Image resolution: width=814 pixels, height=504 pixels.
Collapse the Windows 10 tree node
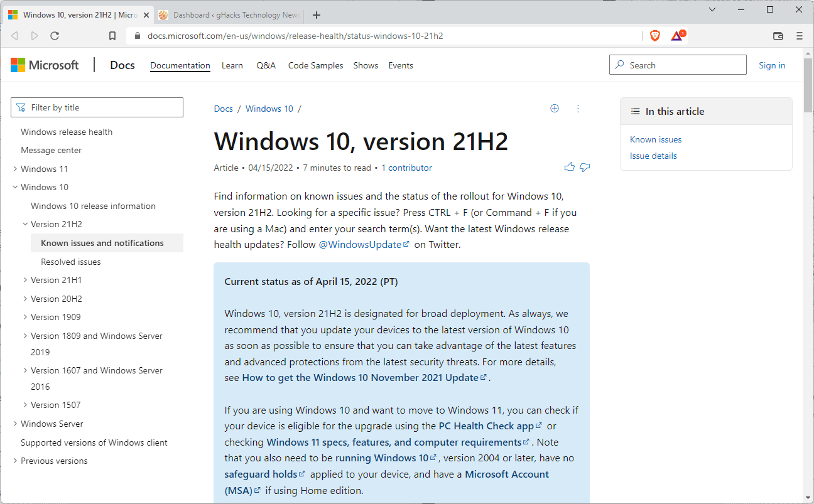pos(15,187)
